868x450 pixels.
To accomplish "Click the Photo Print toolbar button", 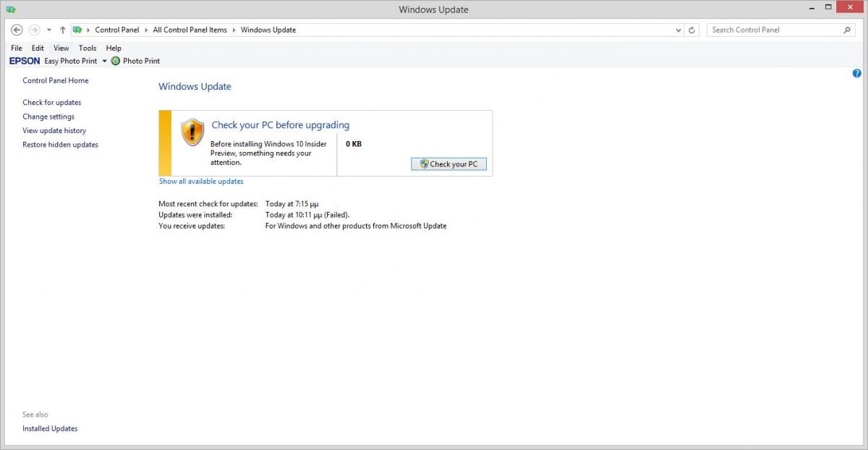I will (135, 61).
